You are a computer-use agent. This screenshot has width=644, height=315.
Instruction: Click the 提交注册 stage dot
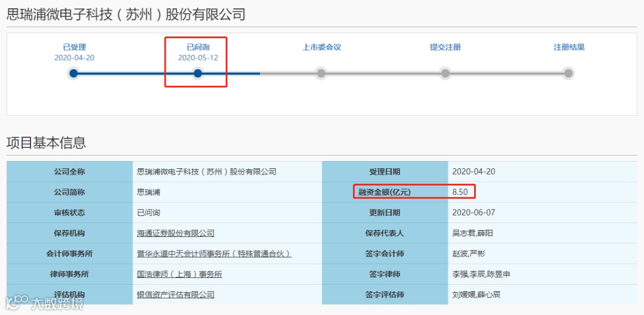[x=445, y=73]
